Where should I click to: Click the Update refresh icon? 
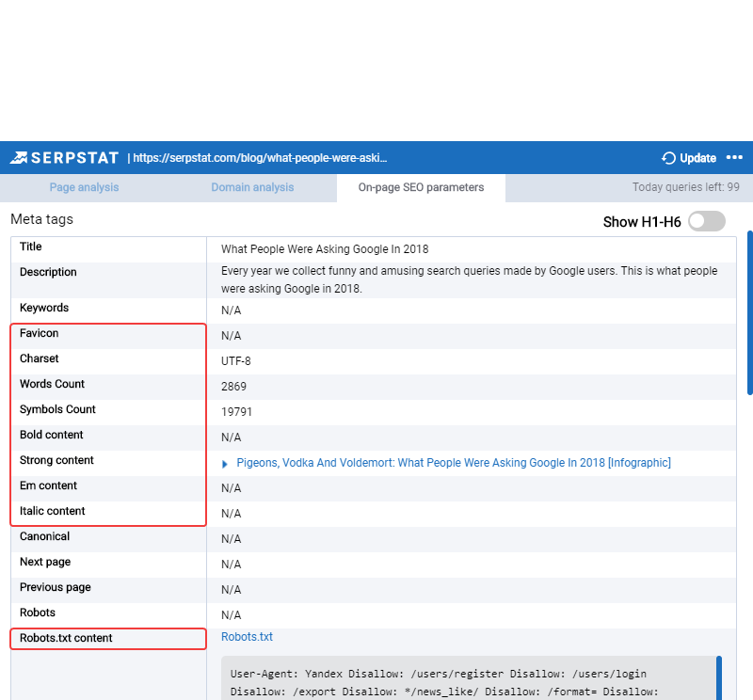click(x=668, y=158)
